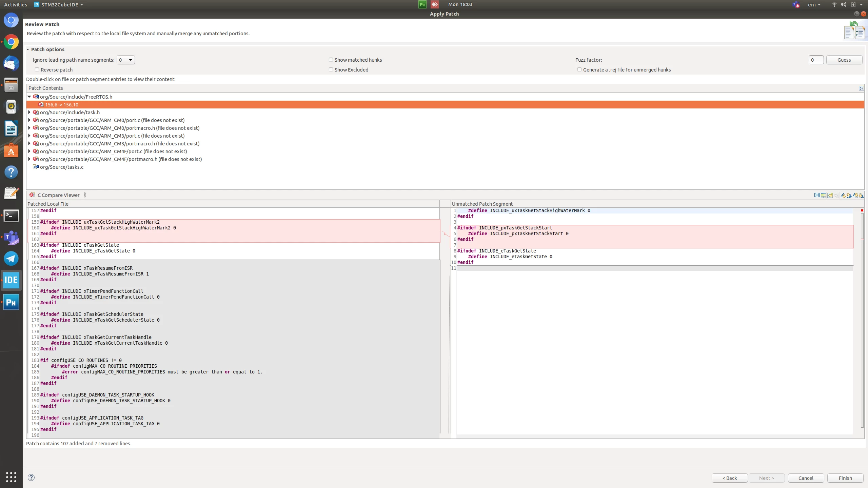Image resolution: width=868 pixels, height=488 pixels.
Task: Click patch segment vertical scrollbar
Action: pos(862,320)
